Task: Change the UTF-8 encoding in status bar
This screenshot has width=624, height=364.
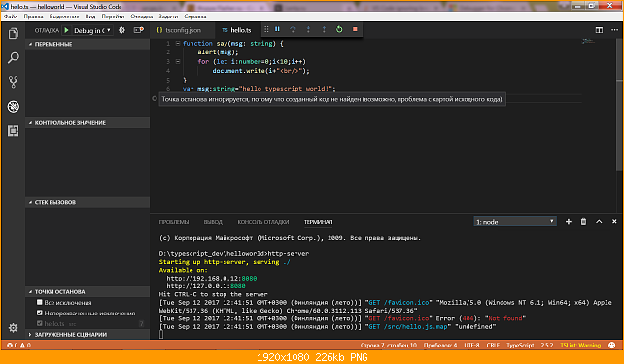Action: [x=471, y=345]
